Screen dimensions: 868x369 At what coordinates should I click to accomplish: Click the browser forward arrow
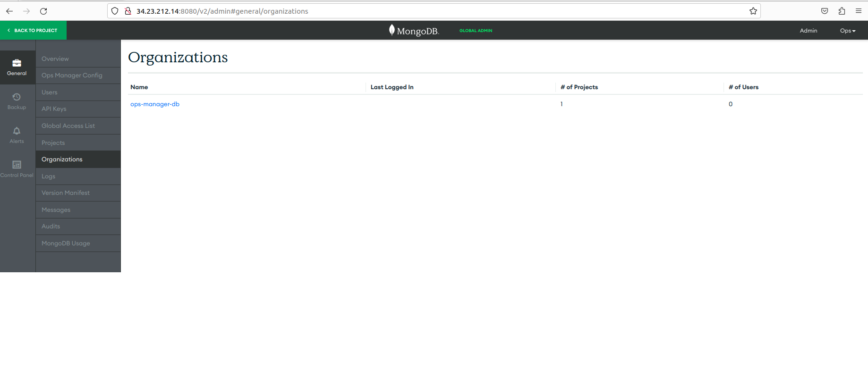coord(26,11)
